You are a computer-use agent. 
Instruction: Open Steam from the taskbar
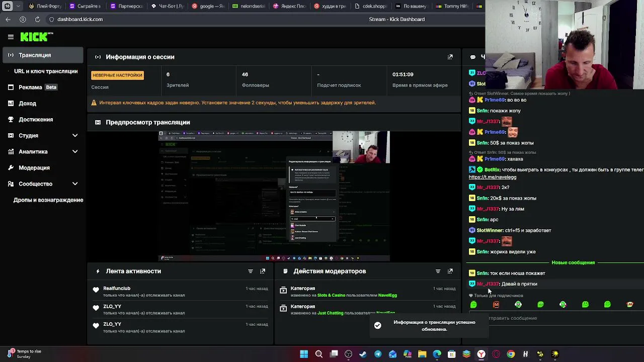[363, 354]
